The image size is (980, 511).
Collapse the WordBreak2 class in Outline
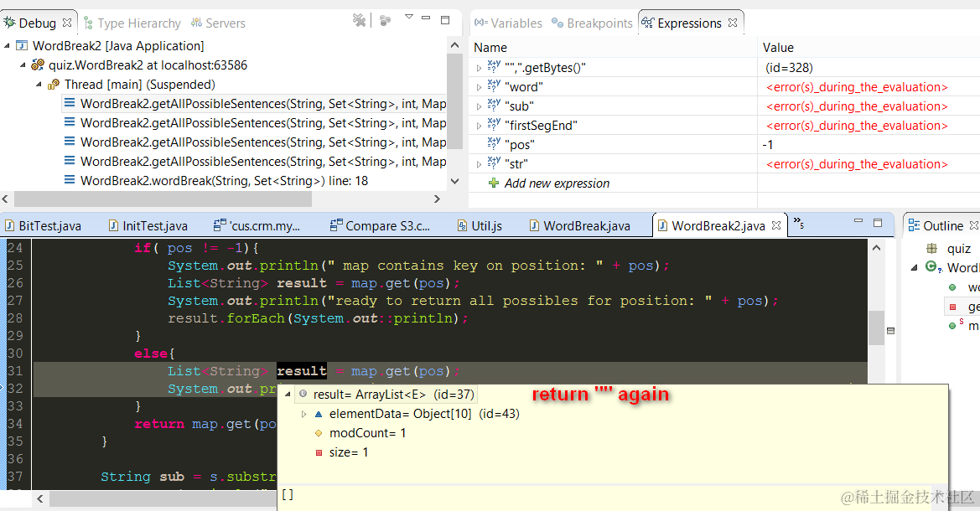click(x=914, y=267)
